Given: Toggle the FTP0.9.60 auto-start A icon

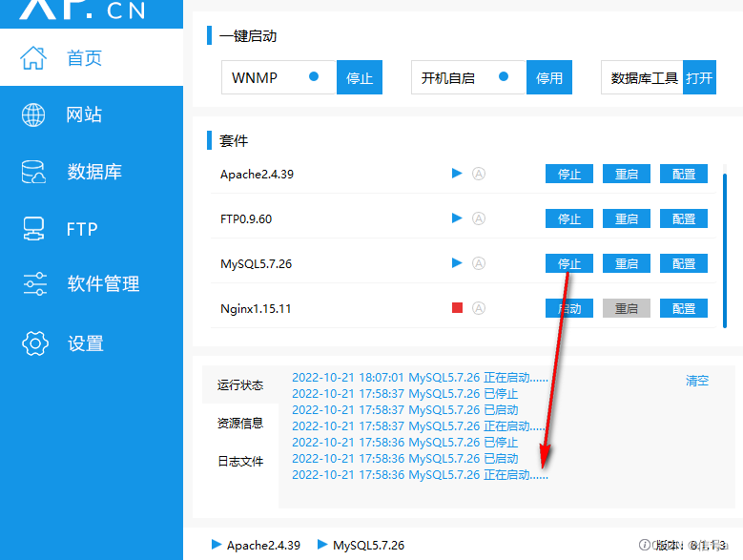Looking at the screenshot, I should (x=479, y=218).
